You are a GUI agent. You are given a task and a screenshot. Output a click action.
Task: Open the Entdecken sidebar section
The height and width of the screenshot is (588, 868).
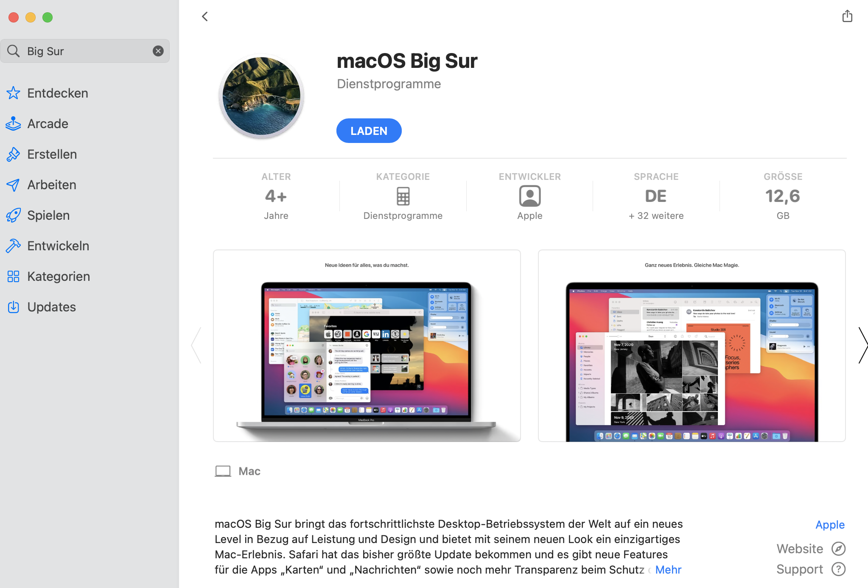click(x=58, y=93)
